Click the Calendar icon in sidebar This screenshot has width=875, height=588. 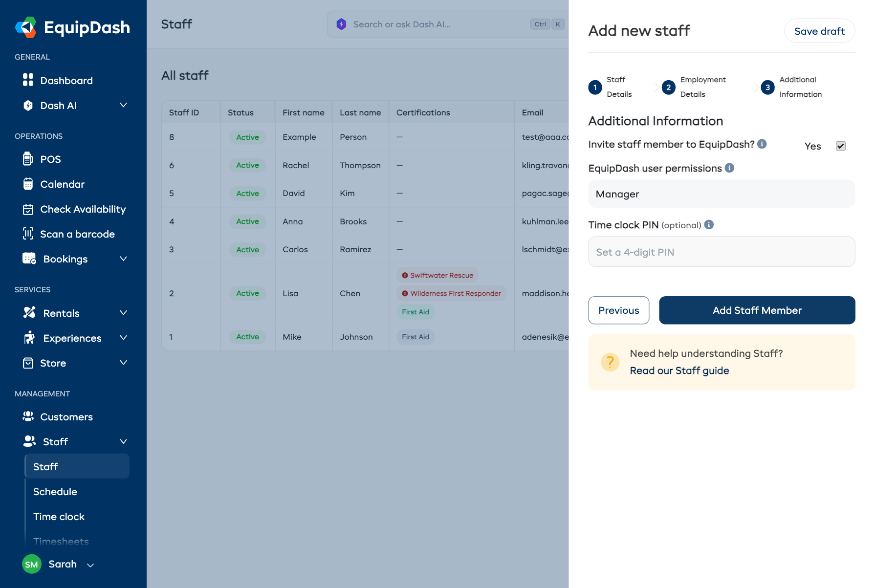click(x=28, y=184)
